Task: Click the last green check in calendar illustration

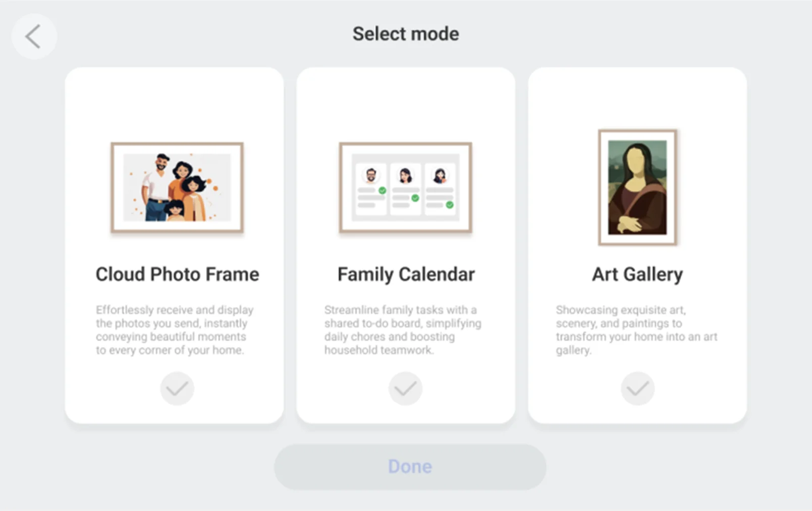Action: point(450,205)
